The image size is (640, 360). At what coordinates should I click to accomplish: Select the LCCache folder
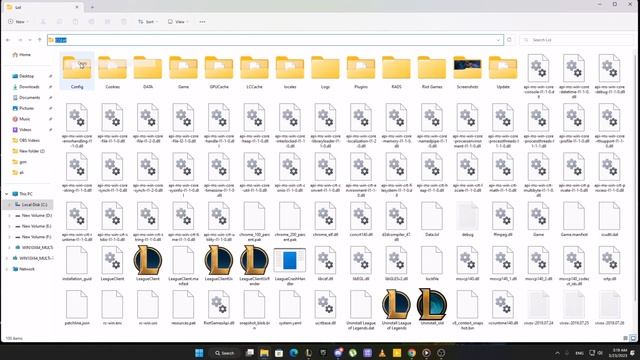pos(254,72)
